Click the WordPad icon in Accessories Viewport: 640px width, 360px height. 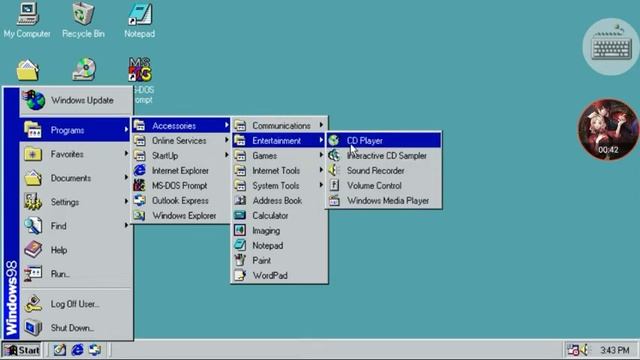tap(240, 276)
